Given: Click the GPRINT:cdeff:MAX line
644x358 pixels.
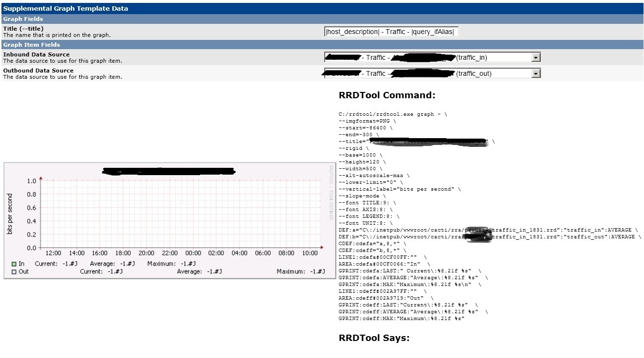Looking at the screenshot, I should tap(402, 318).
